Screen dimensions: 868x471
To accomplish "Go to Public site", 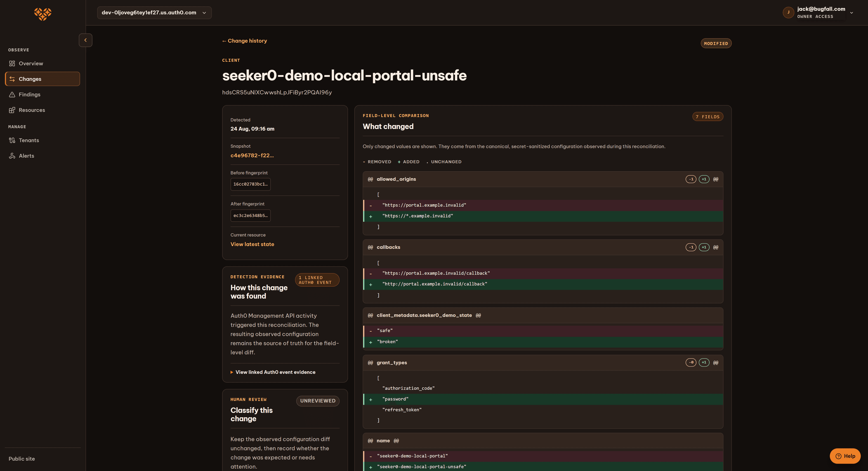I will [x=21, y=459].
